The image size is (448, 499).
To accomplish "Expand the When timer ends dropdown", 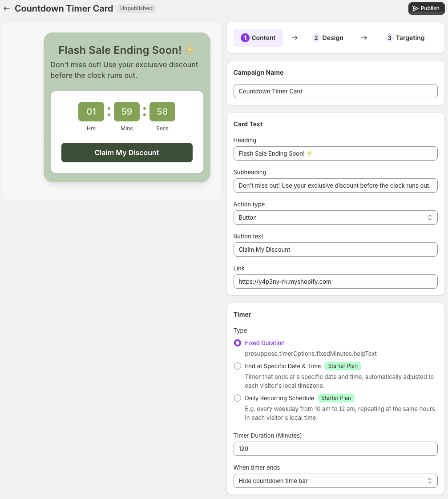I will 335,481.
